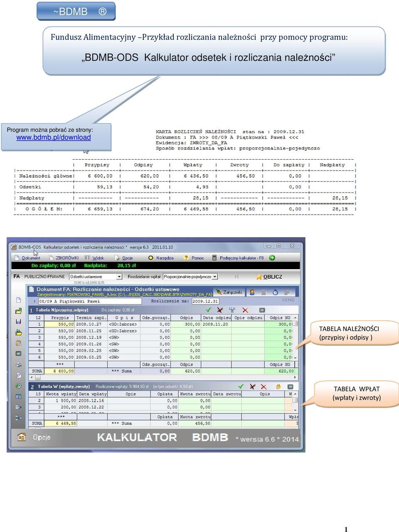
Task: Click the greyed H icon before OBLICZ
Action: pyautogui.click(x=237, y=277)
